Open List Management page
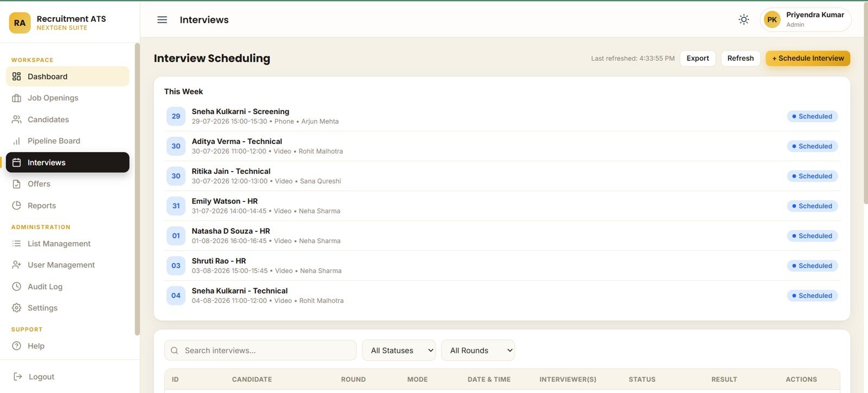 (68, 244)
